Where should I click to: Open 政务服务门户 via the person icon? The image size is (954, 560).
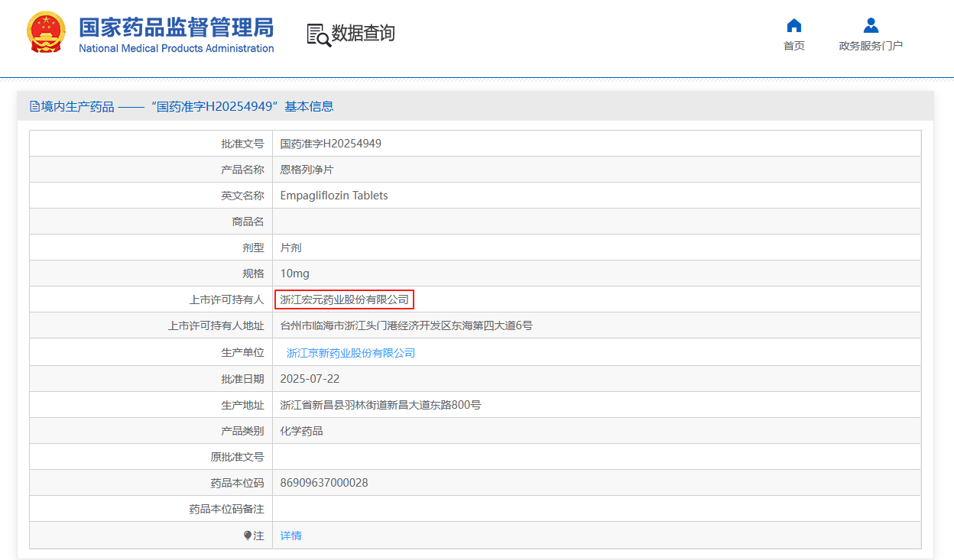pos(871,25)
